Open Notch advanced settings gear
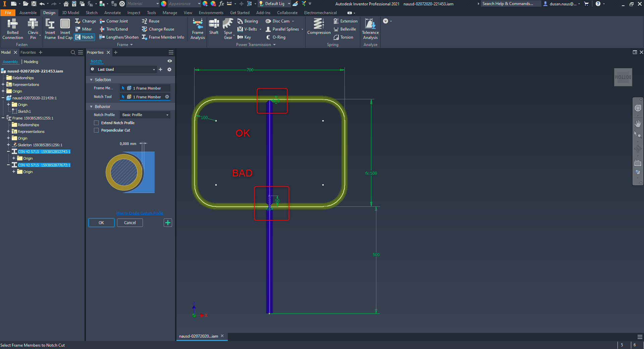Screen dimensions: 644x349 (x=169, y=69)
